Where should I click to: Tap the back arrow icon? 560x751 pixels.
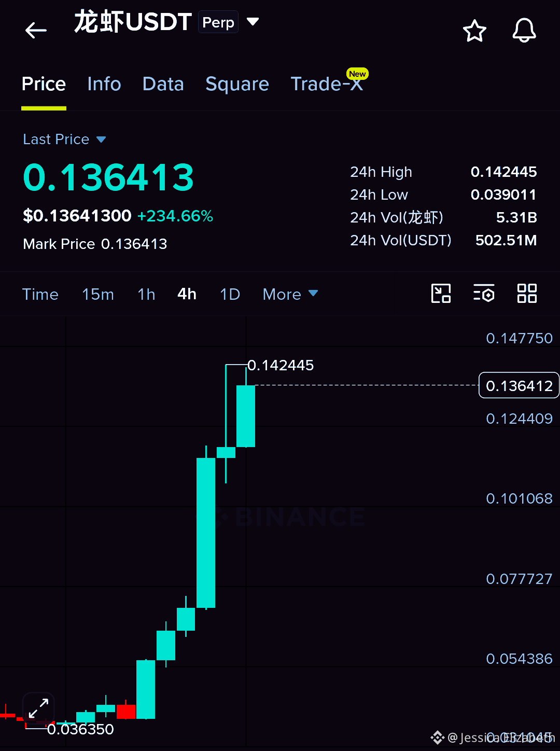tap(36, 30)
